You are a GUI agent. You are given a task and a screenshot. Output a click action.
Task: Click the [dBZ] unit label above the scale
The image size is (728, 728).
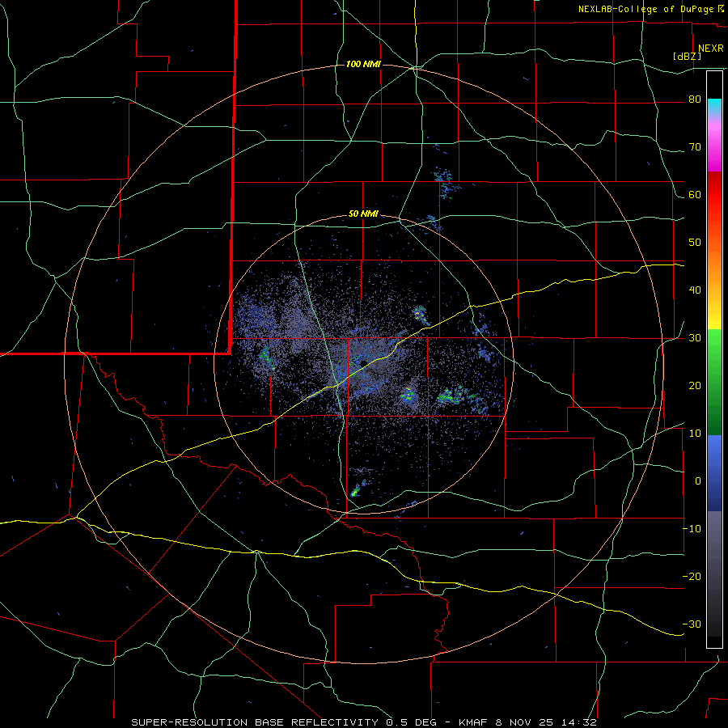(x=687, y=57)
